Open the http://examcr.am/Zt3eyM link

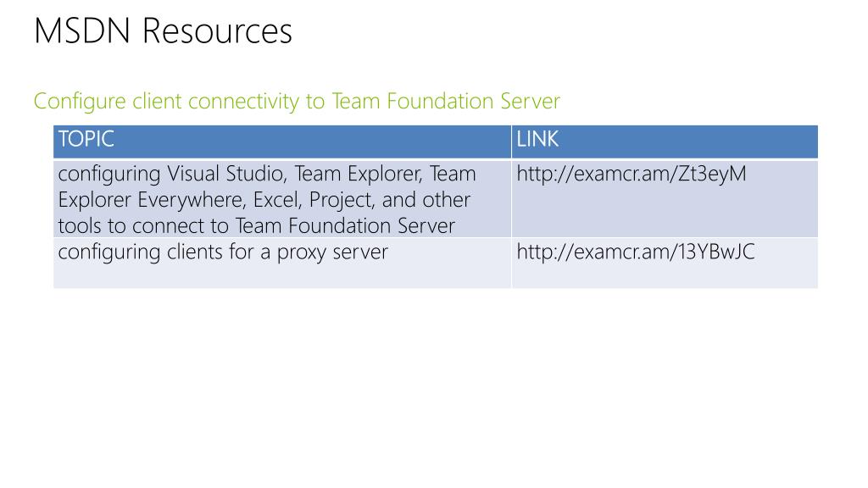(631, 175)
